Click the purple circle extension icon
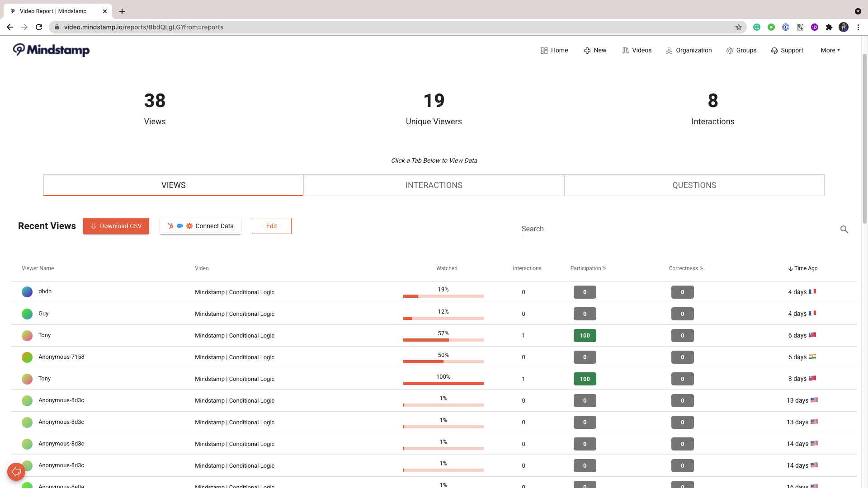This screenshot has height=488, width=868. pyautogui.click(x=815, y=27)
